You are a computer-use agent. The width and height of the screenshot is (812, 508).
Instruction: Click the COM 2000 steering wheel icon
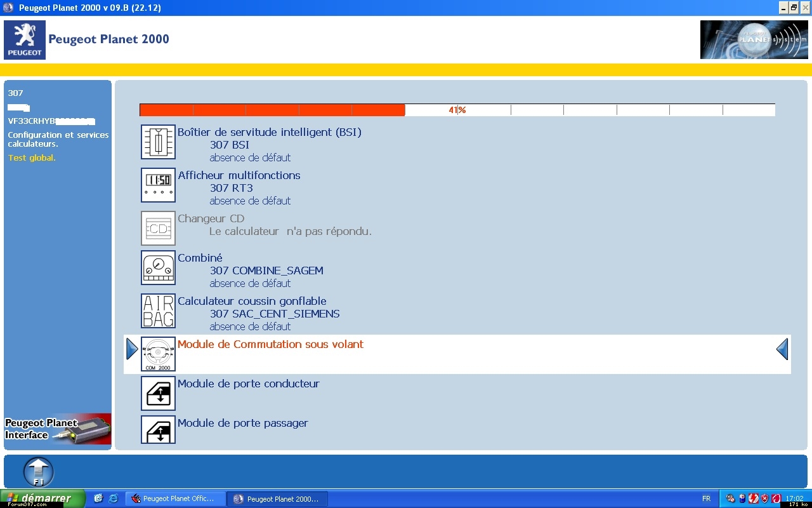[158, 354]
